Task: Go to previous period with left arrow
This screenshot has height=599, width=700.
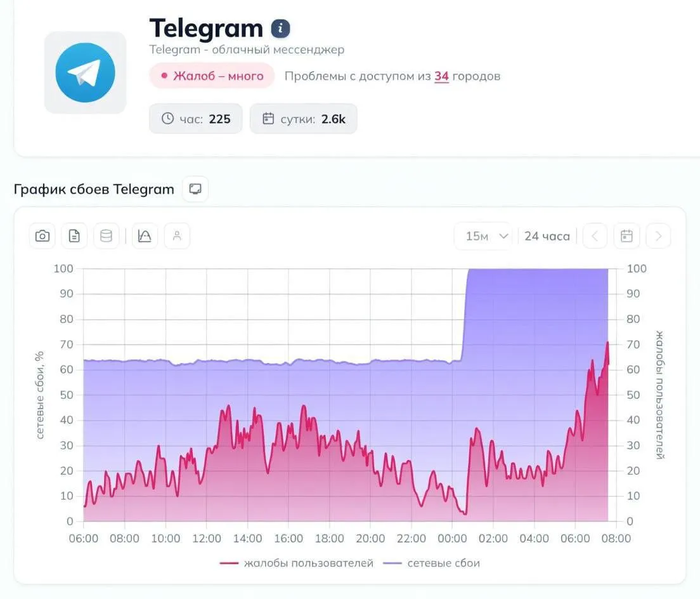Action: pyautogui.click(x=595, y=236)
